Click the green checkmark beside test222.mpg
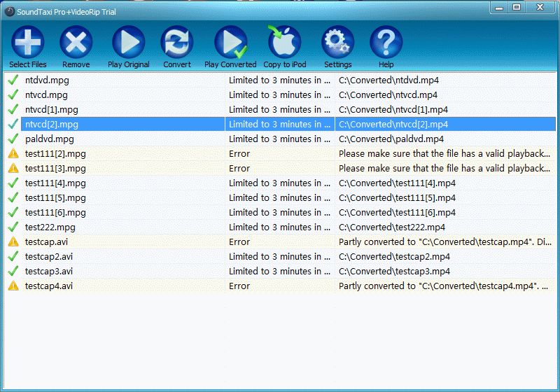This screenshot has height=392, width=560. click(13, 227)
